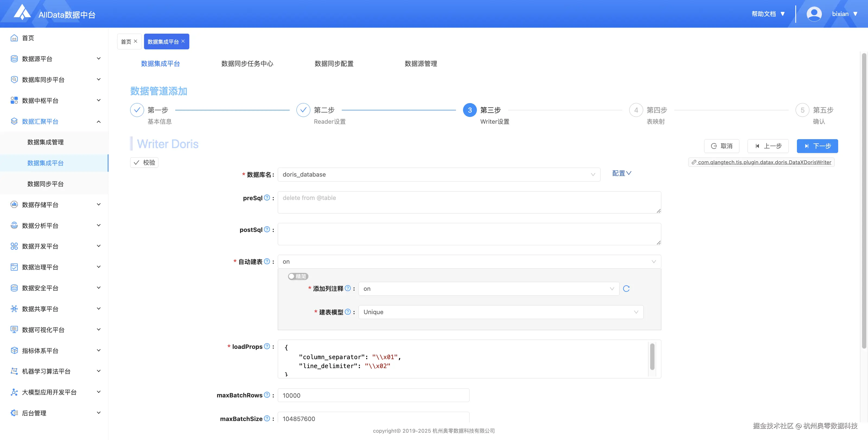This screenshot has height=440, width=868.
Task: Click the loadProps help icon
Action: click(x=267, y=346)
